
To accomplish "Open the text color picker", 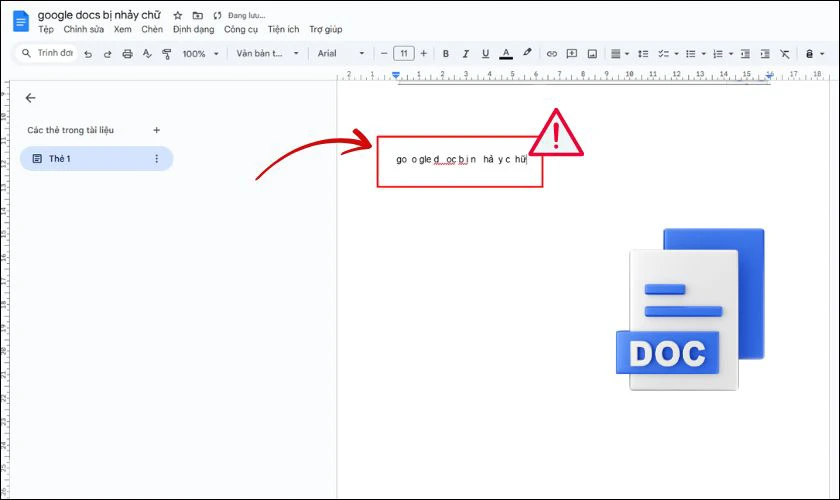I will tap(506, 54).
